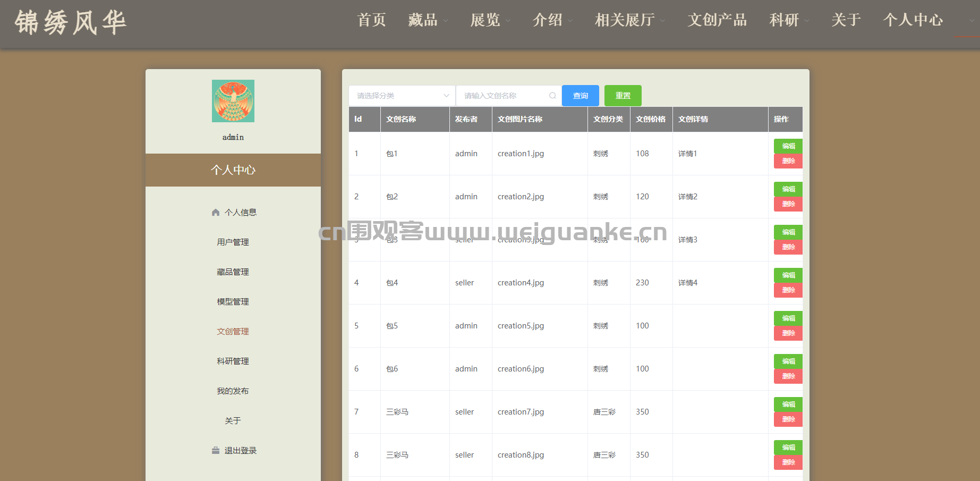This screenshot has height=481, width=980.
Task: Expand the 相关展厅 navigation menu
Action: coord(629,20)
